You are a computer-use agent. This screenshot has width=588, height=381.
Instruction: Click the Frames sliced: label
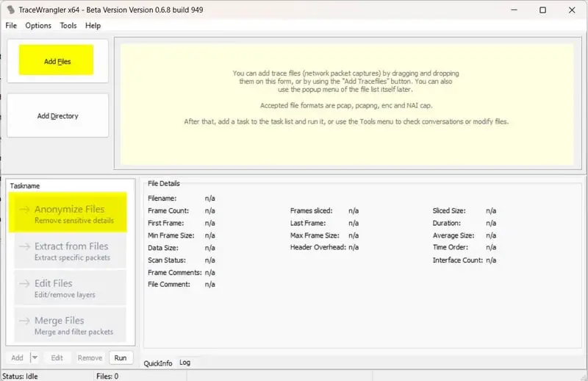(311, 210)
